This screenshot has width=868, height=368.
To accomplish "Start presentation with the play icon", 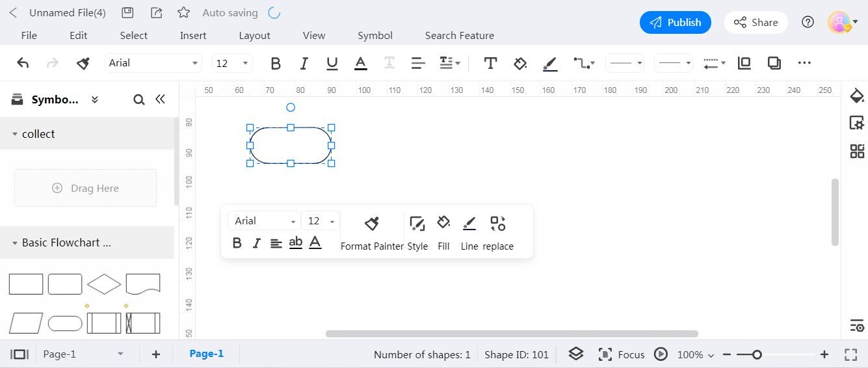I will click(x=661, y=354).
